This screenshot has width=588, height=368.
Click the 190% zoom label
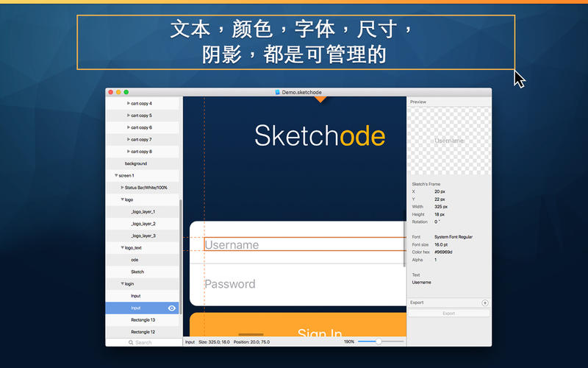point(349,342)
